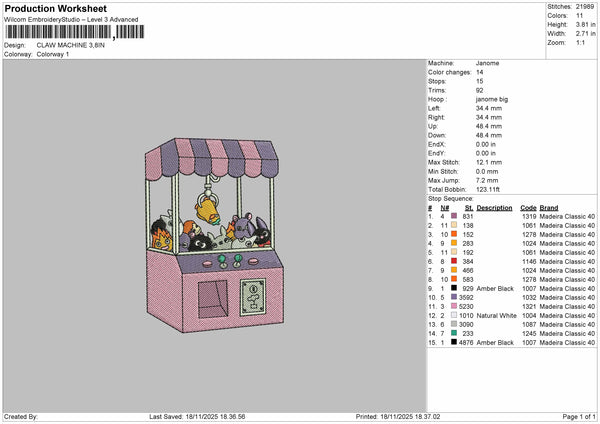Click the height value '3.81 in'
This screenshot has width=600, height=424.
click(585, 24)
